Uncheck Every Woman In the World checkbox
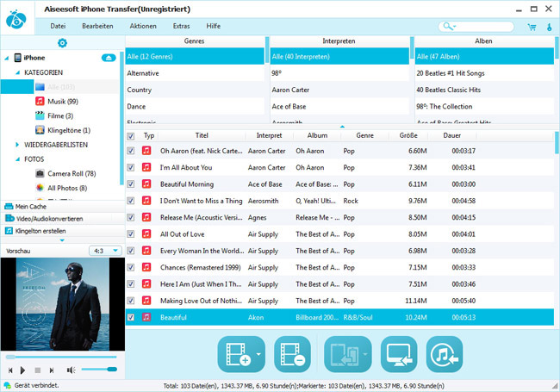The height and width of the screenshot is (392, 560). point(131,251)
